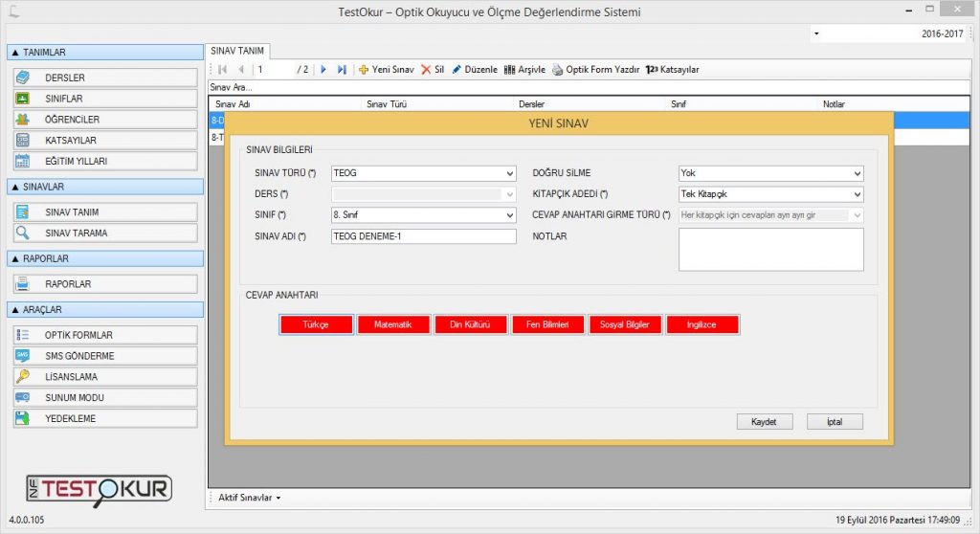Click the Sınav Ara search field
This screenshot has height=534, width=980.
click(588, 87)
